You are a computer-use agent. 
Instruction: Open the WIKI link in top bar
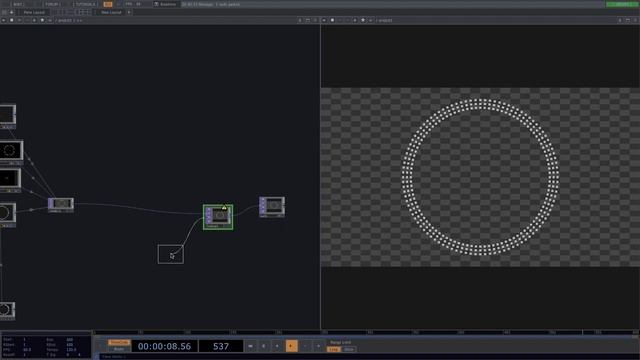pyautogui.click(x=18, y=4)
